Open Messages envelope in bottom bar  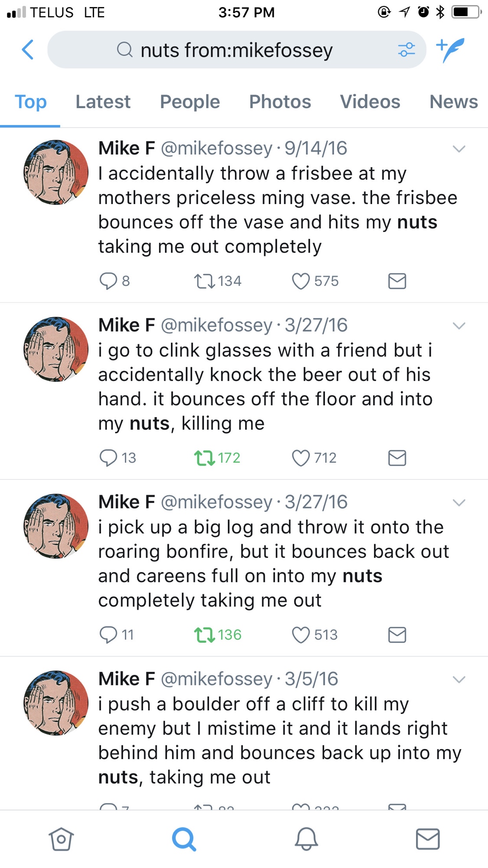point(428,838)
